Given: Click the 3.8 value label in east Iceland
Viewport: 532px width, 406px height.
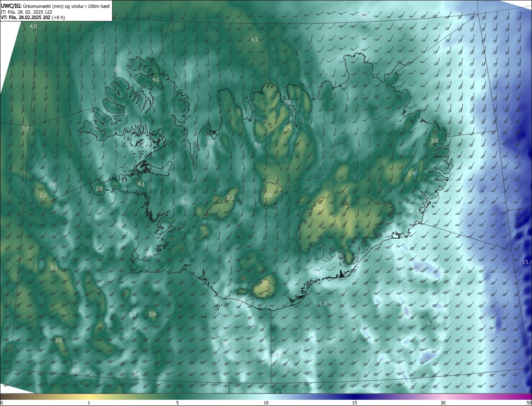Looking at the screenshot, I should click(434, 141).
